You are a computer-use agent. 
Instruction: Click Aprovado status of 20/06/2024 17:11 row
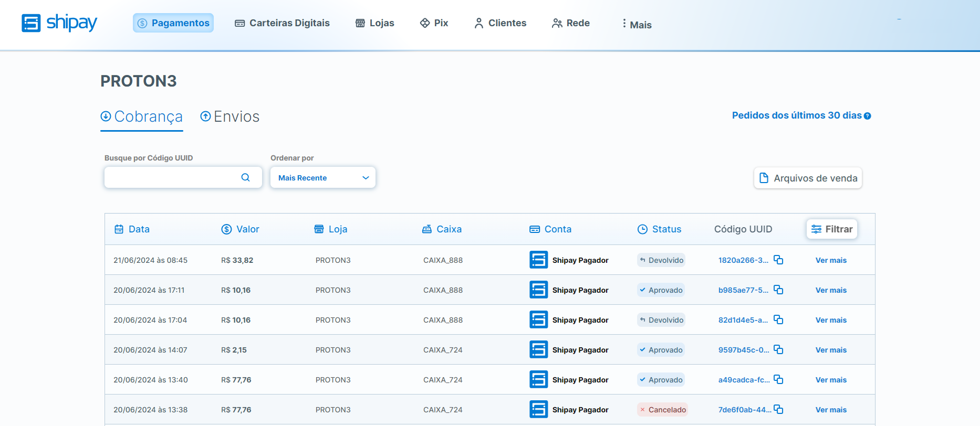[x=661, y=290]
